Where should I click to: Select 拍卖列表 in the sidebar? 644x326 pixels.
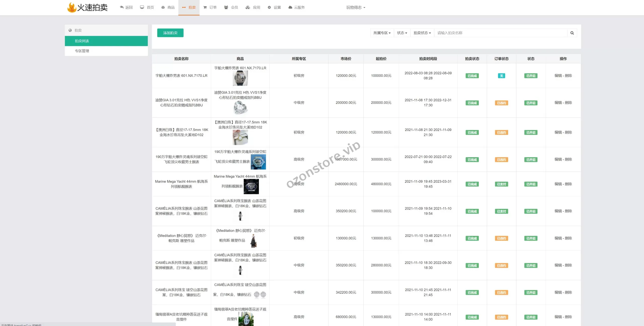(x=82, y=41)
